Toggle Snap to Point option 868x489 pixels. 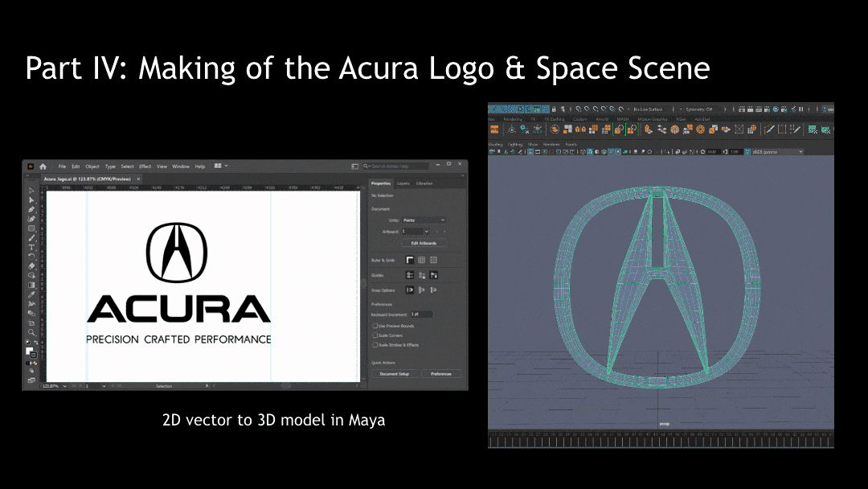coord(410,290)
